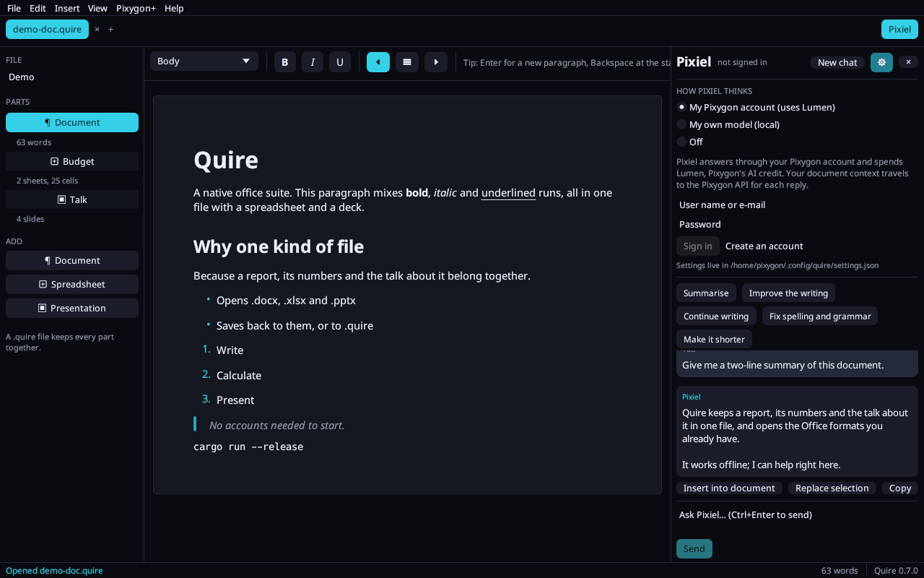Switch to the demo-doc.quire tab

coord(47,30)
